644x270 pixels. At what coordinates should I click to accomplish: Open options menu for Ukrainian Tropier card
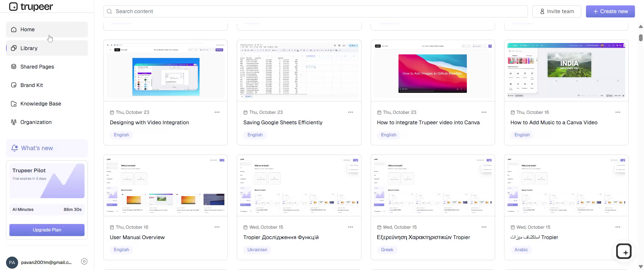click(x=351, y=227)
